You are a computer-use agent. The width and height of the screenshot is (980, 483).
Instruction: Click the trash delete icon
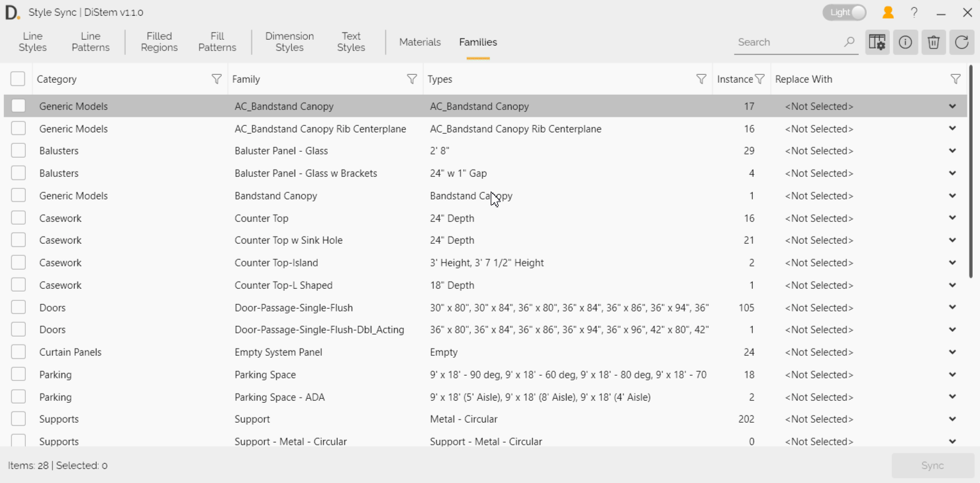coord(933,42)
